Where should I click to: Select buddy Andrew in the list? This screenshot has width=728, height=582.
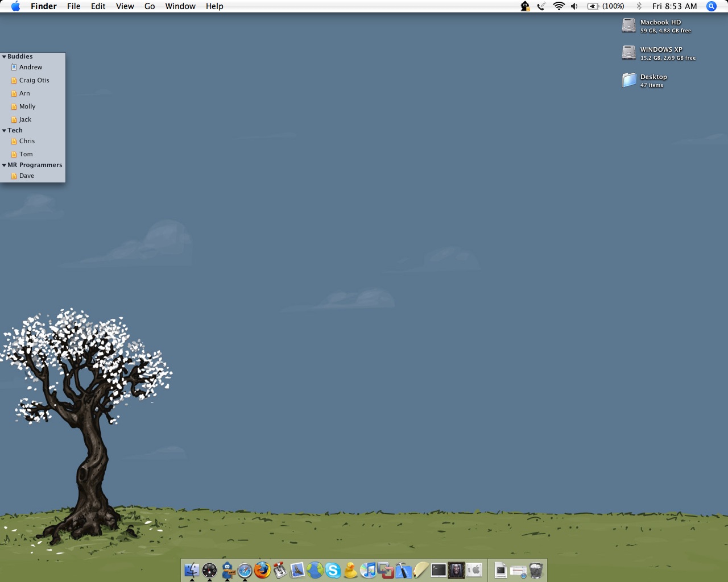click(32, 67)
